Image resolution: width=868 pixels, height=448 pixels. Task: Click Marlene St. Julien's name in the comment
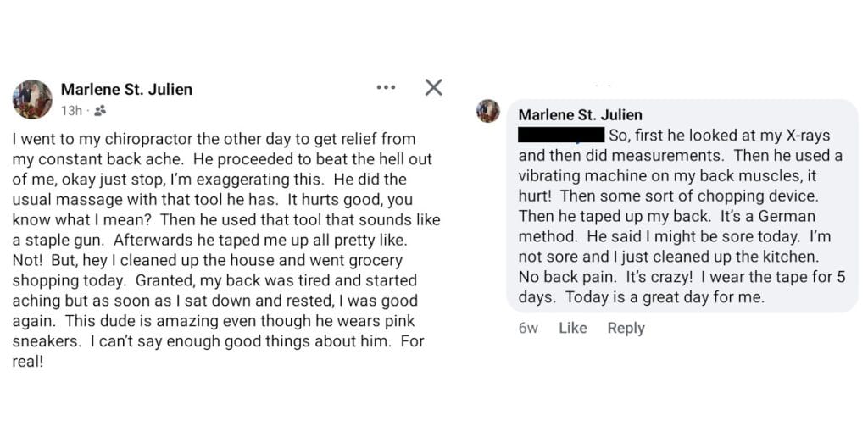[580, 114]
